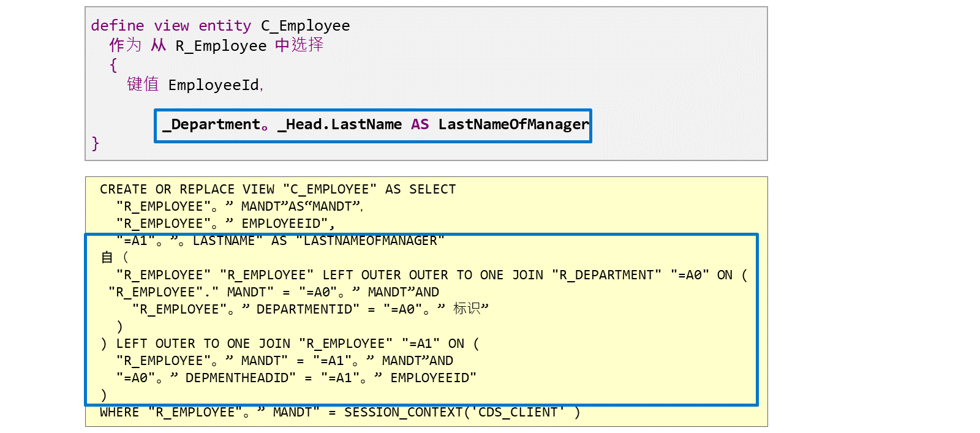Click _Head.LastName in the highlighted box
Viewport: 980px width, 433px height.
[x=340, y=125]
